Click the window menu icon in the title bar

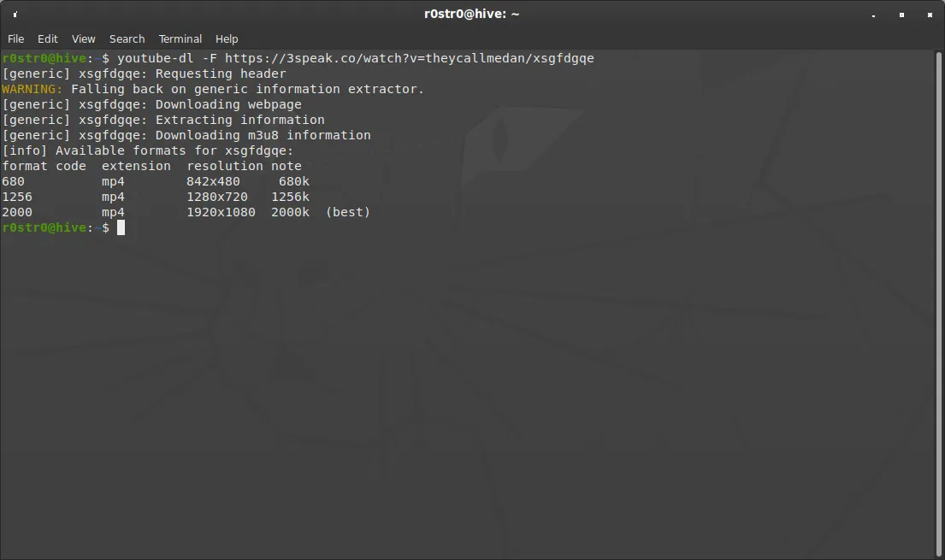[15, 15]
